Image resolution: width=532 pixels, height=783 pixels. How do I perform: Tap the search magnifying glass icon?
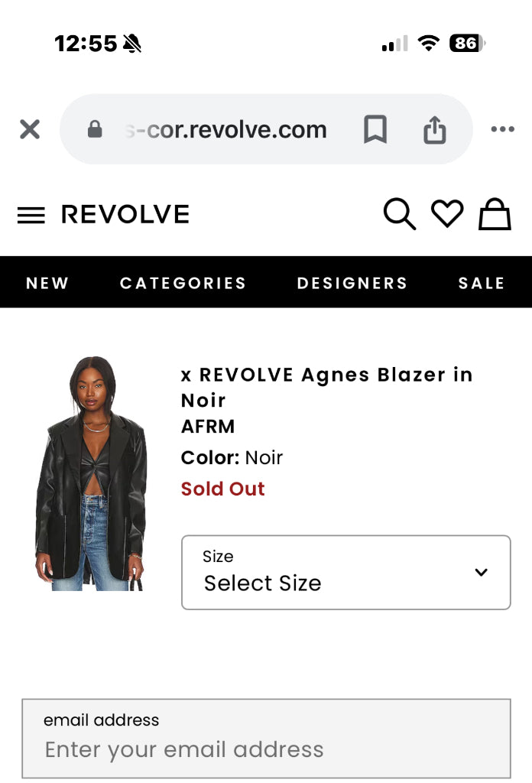399,214
